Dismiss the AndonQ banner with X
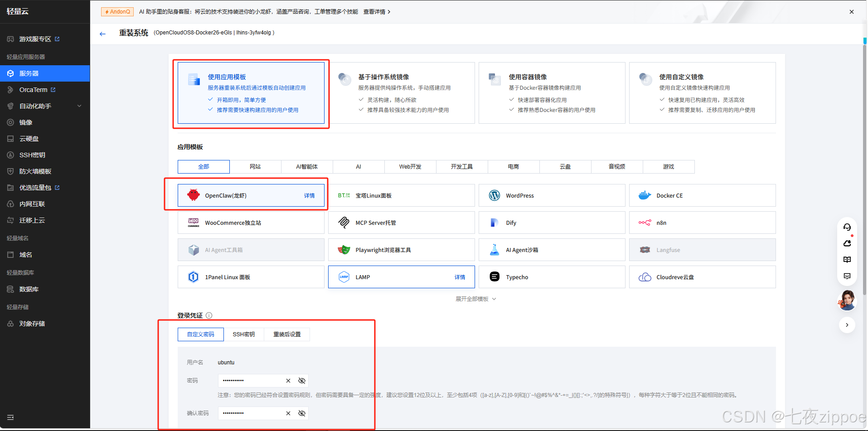The width and height of the screenshot is (868, 431). point(852,12)
